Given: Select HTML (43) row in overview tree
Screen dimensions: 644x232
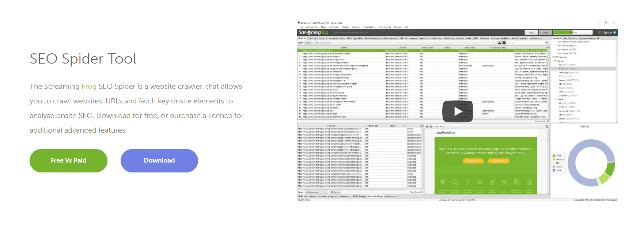Looking at the screenshot, I should click(x=583, y=69).
